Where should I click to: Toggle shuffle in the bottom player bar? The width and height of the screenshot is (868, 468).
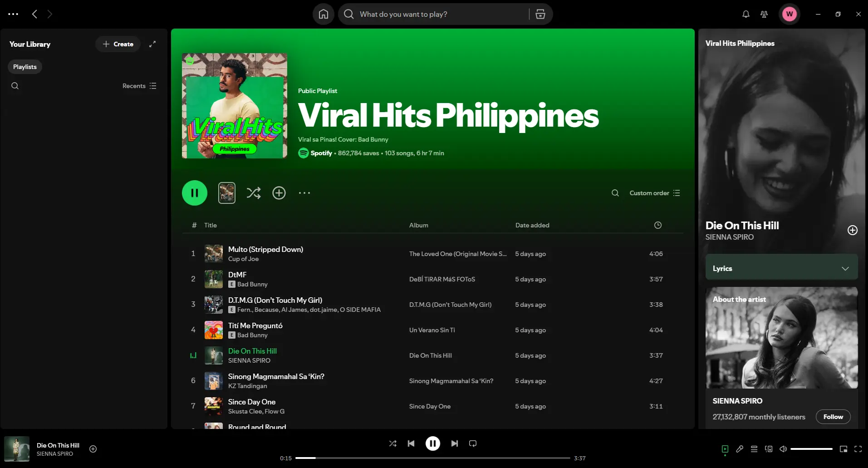coord(393,443)
